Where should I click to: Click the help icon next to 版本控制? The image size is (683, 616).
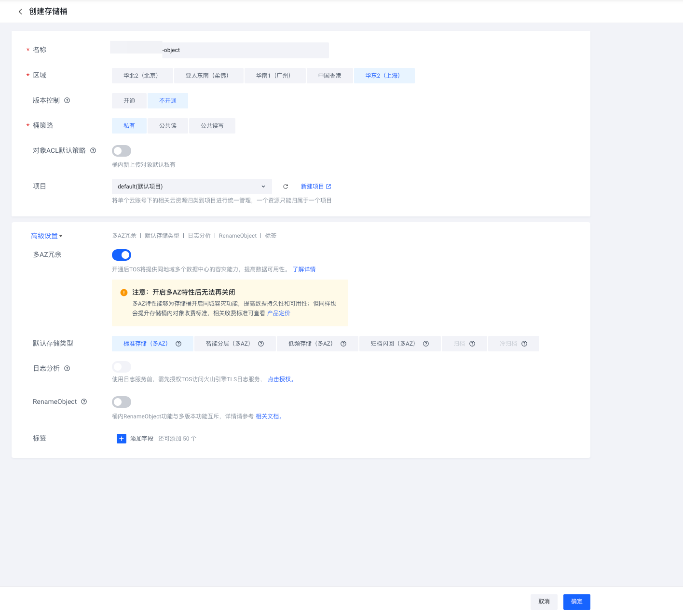67,100
